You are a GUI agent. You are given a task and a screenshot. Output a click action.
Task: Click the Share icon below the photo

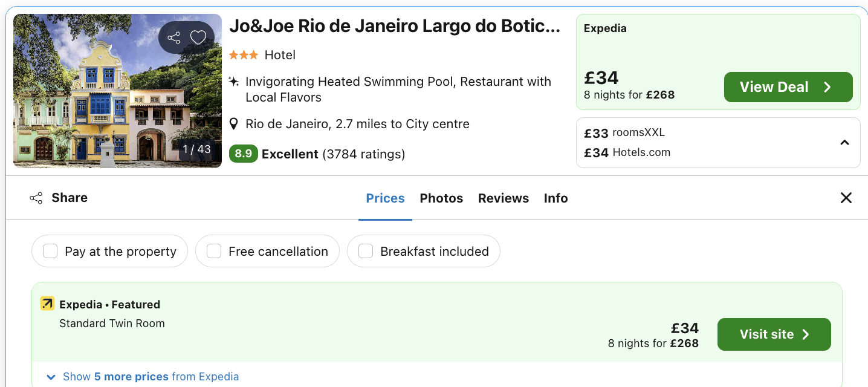36,198
